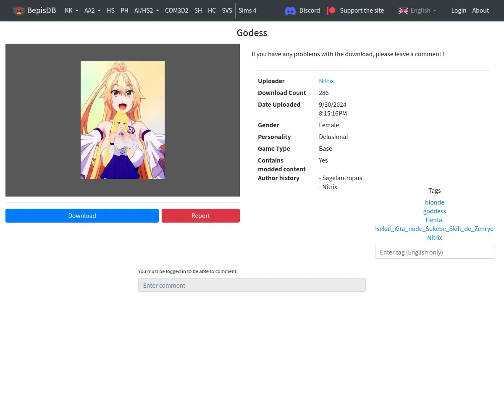Viewport: 504px width, 420px height.
Task: Click the Isekai_Kita_node_Sukebe_Skill tag
Action: [x=435, y=229]
